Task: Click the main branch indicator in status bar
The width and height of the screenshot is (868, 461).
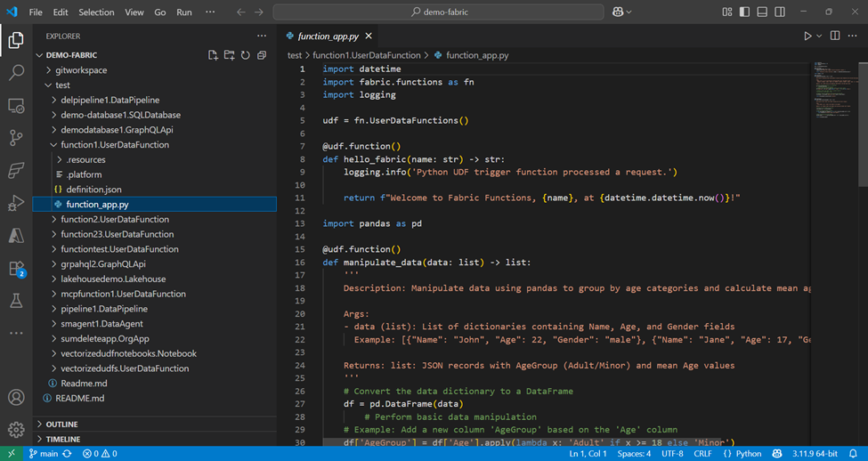Action: tap(43, 454)
